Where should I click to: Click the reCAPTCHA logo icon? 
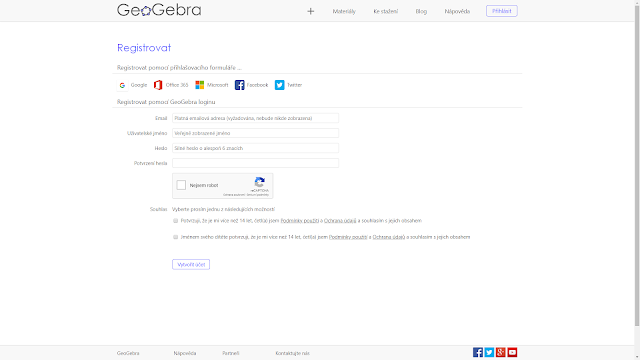pyautogui.click(x=260, y=182)
